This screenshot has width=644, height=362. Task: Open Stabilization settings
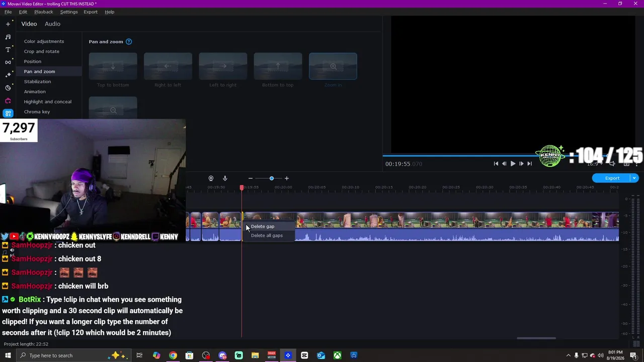37,81
